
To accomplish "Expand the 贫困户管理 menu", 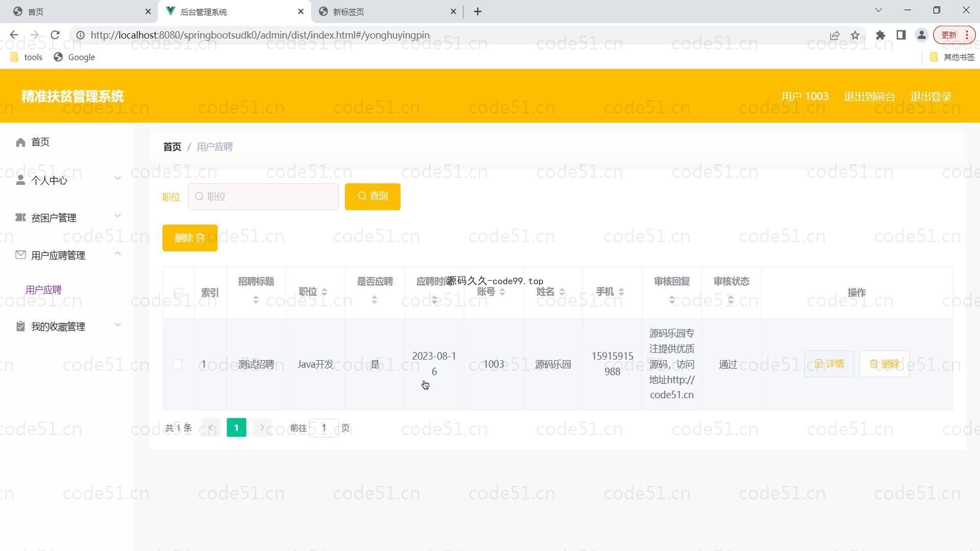I will pyautogui.click(x=69, y=218).
